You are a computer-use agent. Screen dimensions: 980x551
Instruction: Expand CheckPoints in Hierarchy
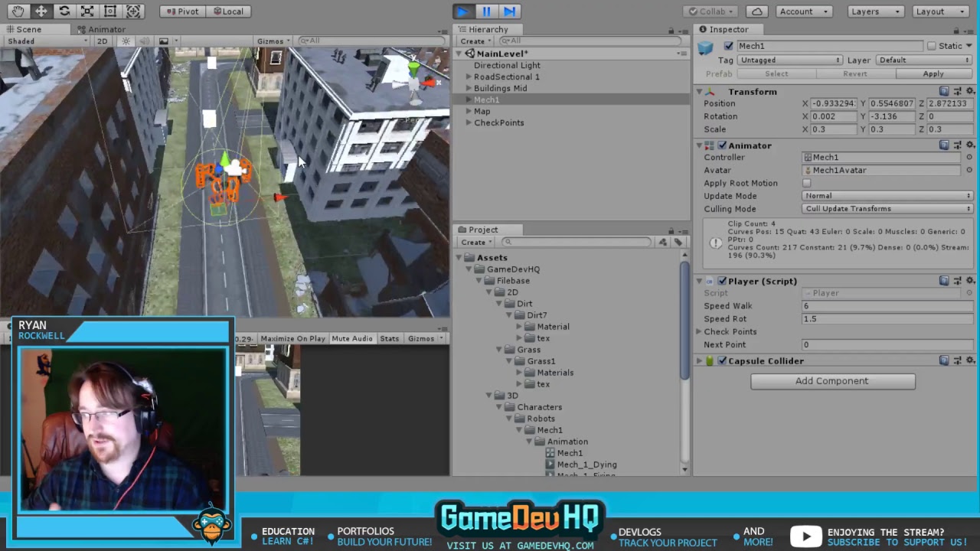(469, 122)
